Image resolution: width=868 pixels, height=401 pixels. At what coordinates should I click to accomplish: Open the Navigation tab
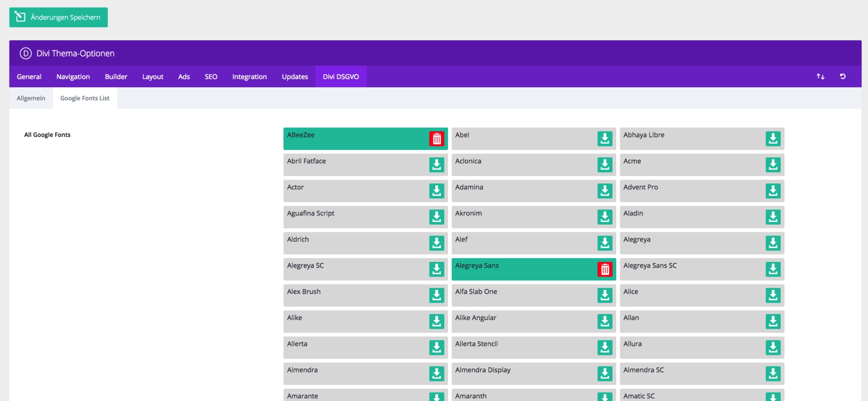coord(73,77)
